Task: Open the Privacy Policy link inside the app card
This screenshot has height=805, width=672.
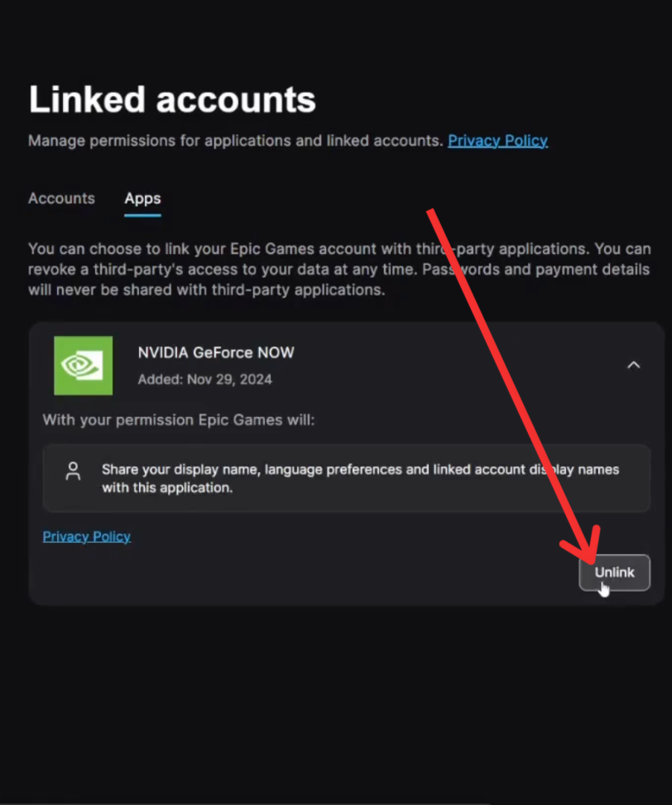Action: [87, 536]
